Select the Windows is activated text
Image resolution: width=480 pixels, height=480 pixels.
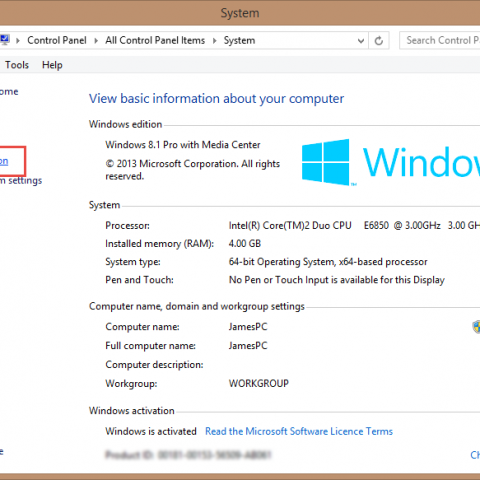coord(151,431)
